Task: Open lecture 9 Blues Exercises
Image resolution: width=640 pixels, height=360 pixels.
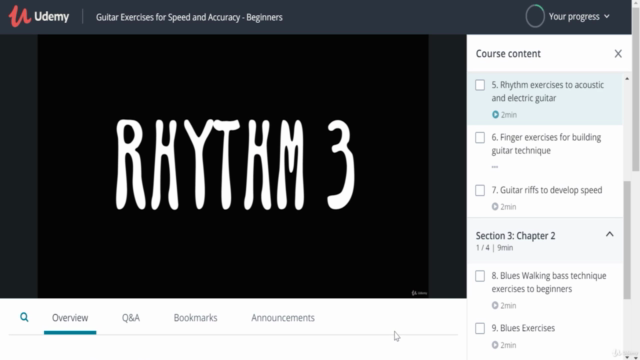Action: tap(545, 336)
